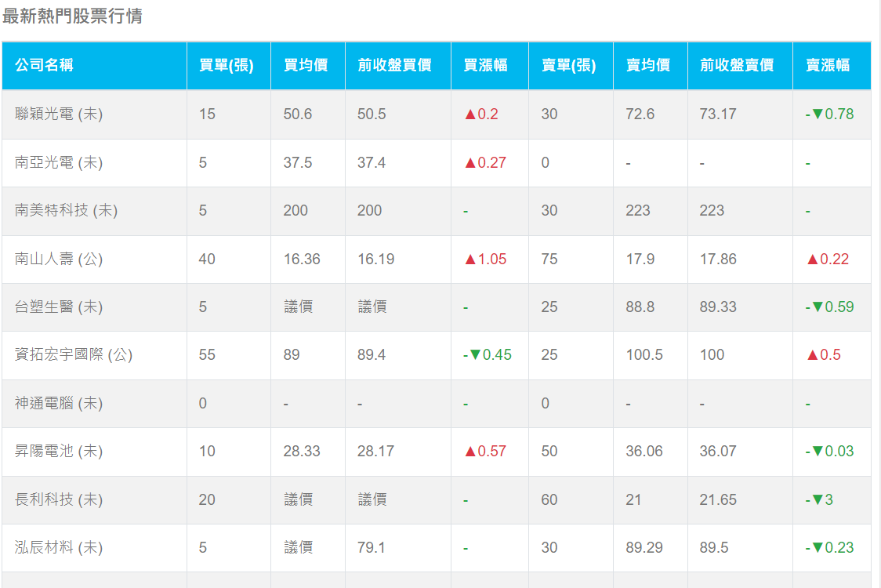
Task: Click the 買漲幅 column header
Action: pos(490,65)
